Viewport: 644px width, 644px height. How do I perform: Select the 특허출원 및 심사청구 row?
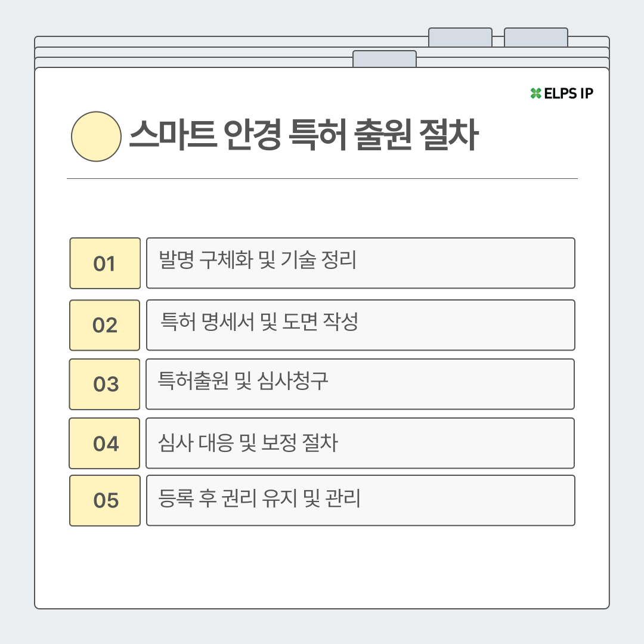pyautogui.click(x=360, y=384)
